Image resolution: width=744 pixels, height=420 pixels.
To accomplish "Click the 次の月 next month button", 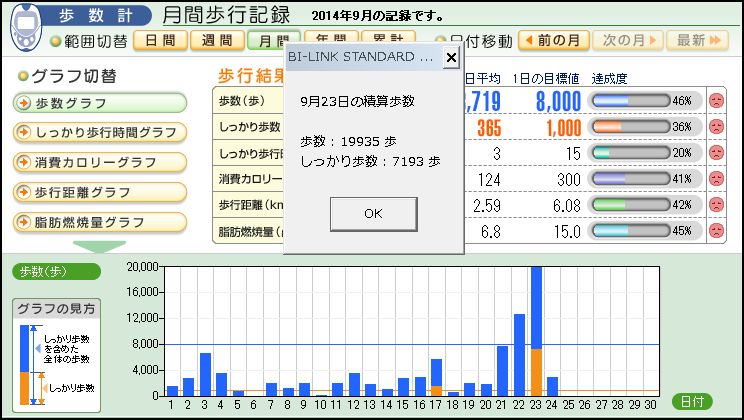I will click(x=628, y=40).
